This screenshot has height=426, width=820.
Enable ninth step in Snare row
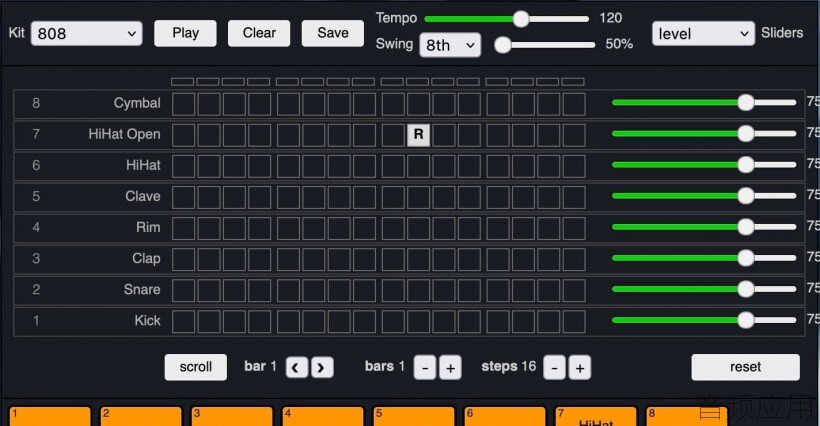pos(393,290)
